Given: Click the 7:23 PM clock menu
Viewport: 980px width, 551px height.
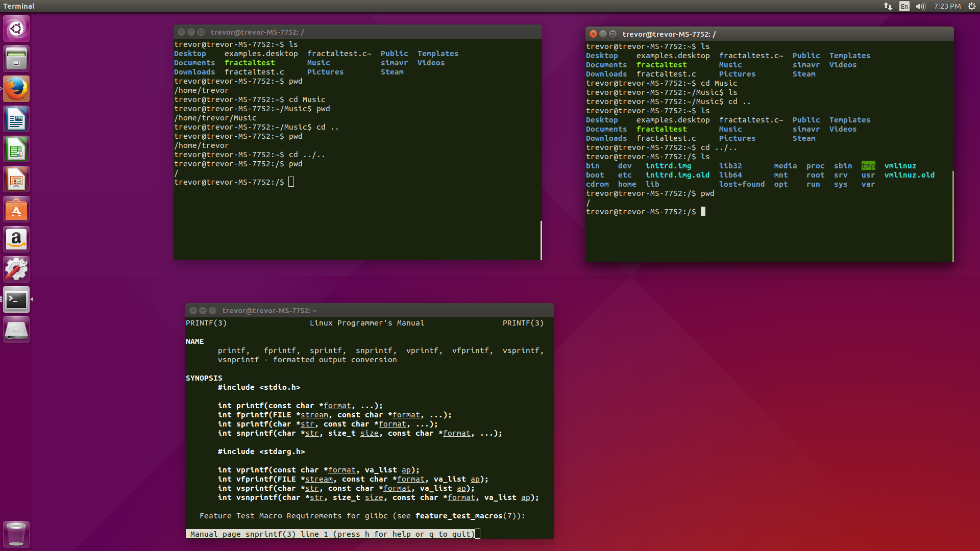Looking at the screenshot, I should [947, 6].
